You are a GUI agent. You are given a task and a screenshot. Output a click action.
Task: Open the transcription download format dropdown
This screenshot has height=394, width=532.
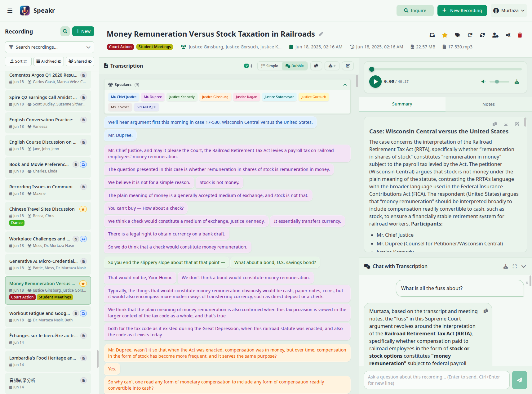(x=332, y=66)
